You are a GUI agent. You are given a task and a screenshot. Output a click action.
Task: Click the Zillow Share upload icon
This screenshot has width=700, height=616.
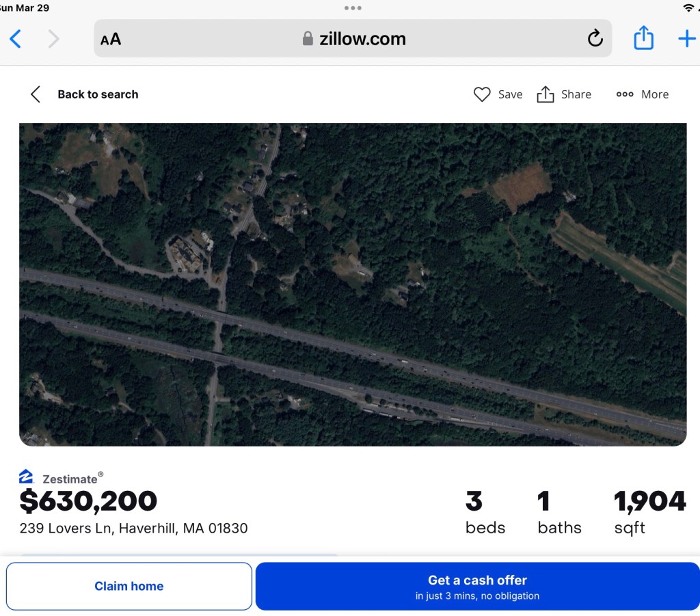click(x=546, y=94)
